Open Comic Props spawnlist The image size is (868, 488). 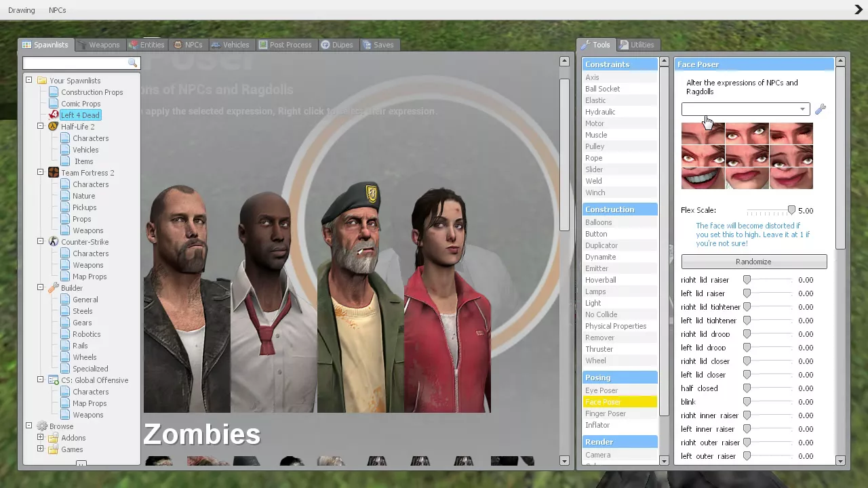(81, 104)
